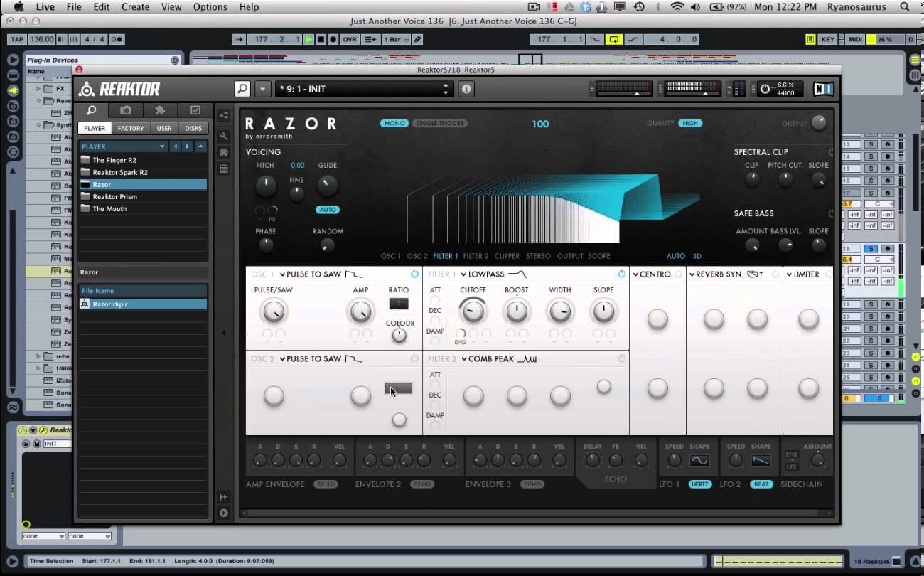
Task: Open the File menu
Action: [74, 6]
